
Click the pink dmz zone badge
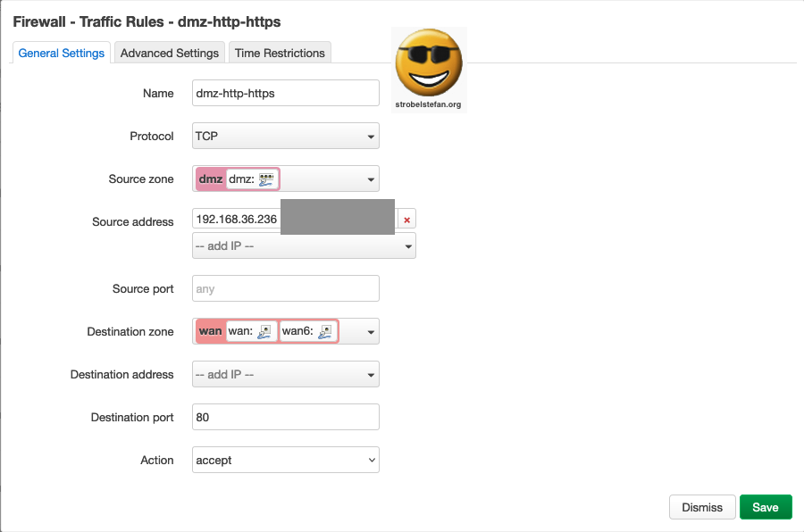[211, 179]
